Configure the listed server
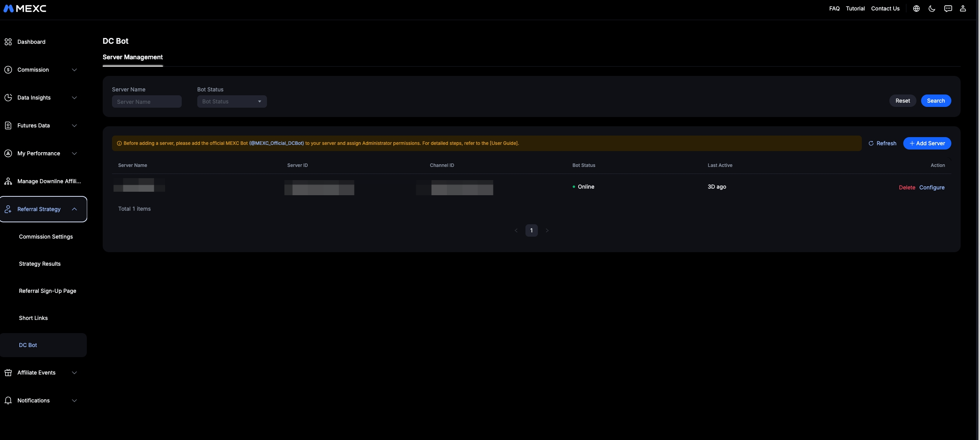980x440 pixels. (932, 187)
